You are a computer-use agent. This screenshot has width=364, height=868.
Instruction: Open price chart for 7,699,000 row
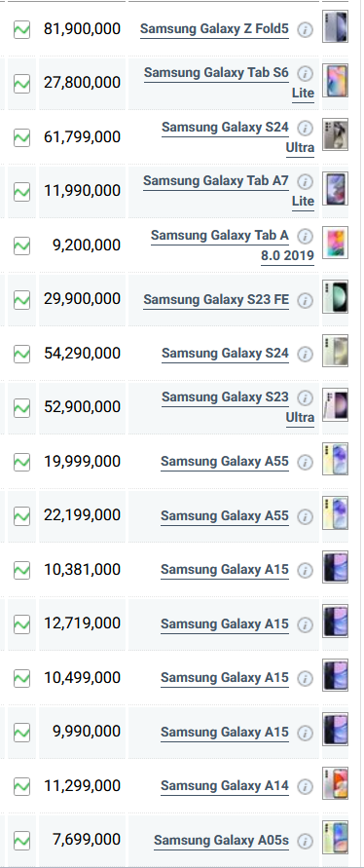21,841
